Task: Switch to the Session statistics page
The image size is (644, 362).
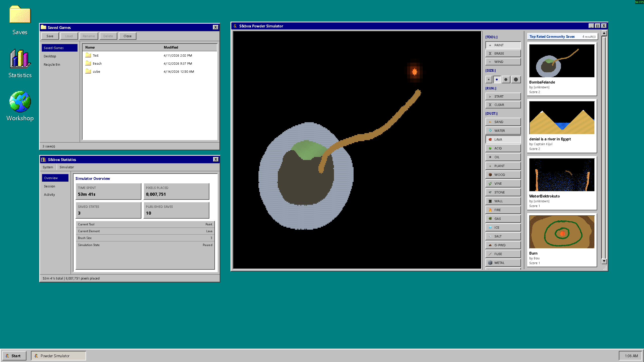Action: pyautogui.click(x=50, y=186)
